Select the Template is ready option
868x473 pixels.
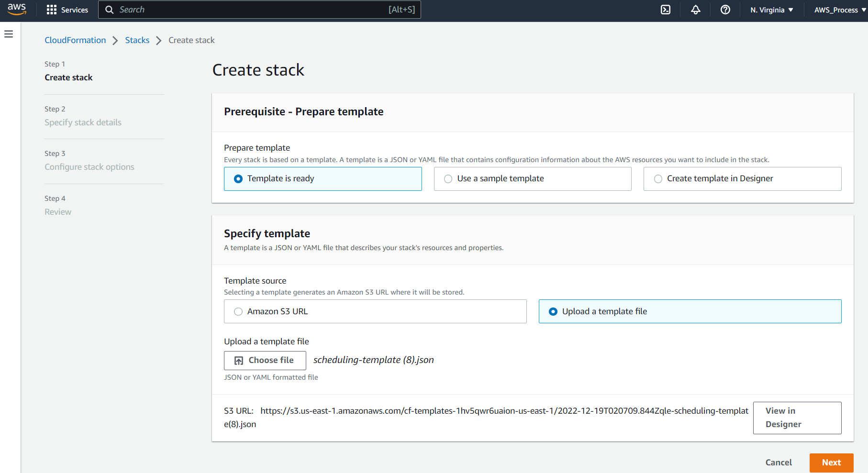pos(238,179)
